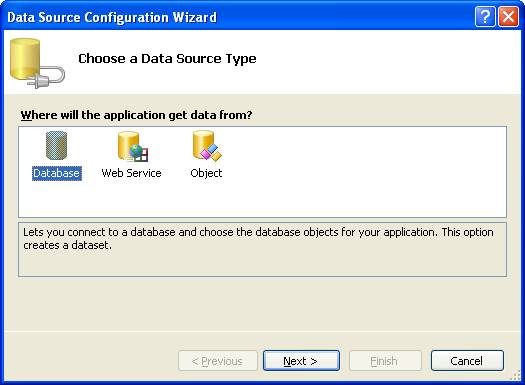Select the Web Service text label
The height and width of the screenshot is (385, 525).
[x=131, y=173]
